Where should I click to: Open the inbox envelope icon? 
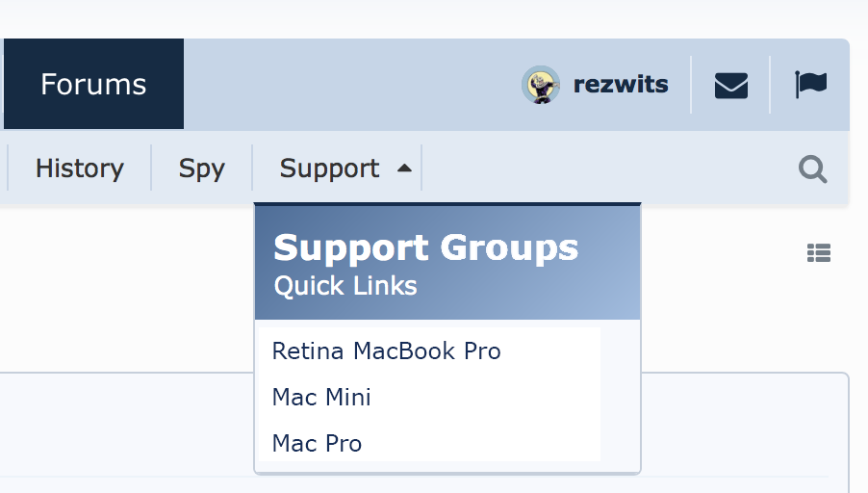pos(731,86)
